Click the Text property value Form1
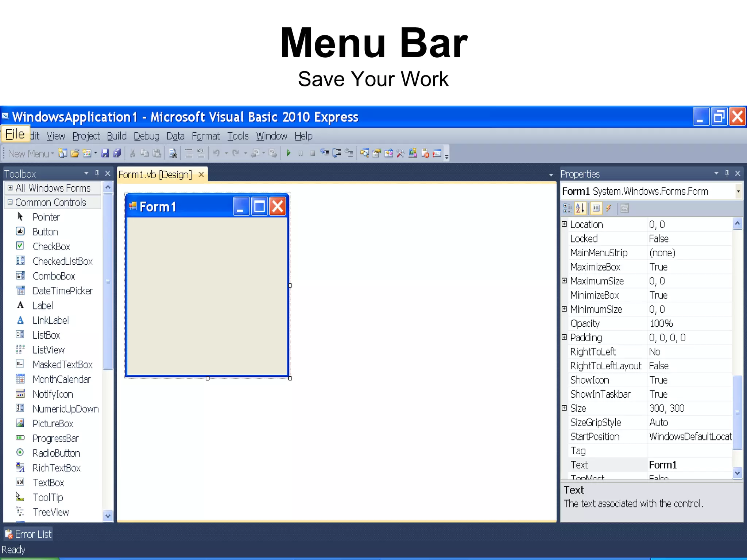 663,465
